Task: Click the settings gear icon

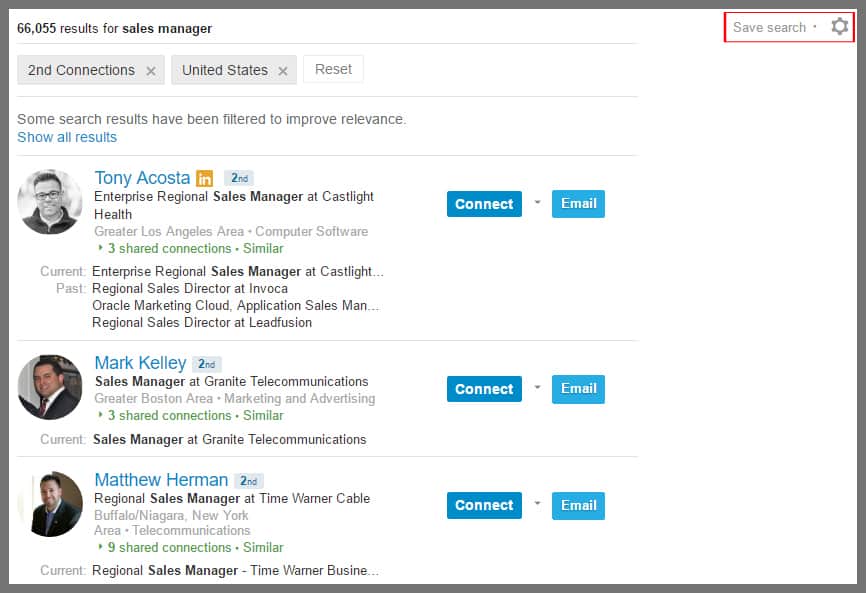Action: point(839,27)
